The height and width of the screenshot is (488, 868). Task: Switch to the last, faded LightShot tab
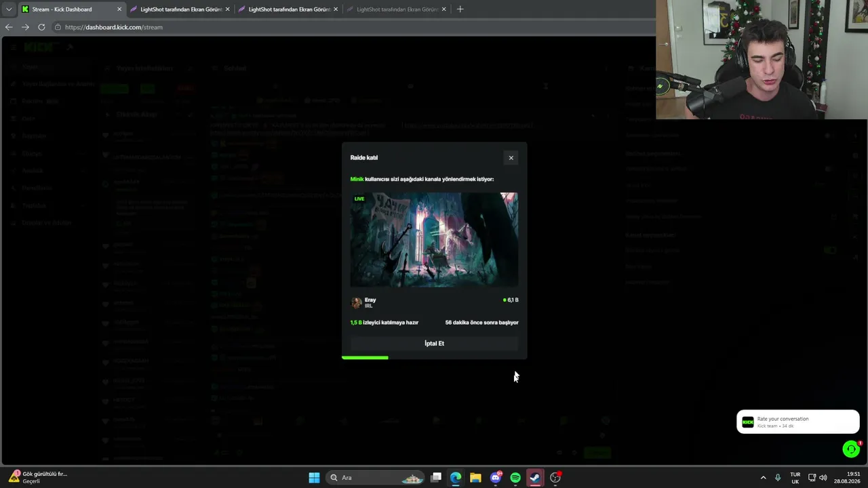396,9
